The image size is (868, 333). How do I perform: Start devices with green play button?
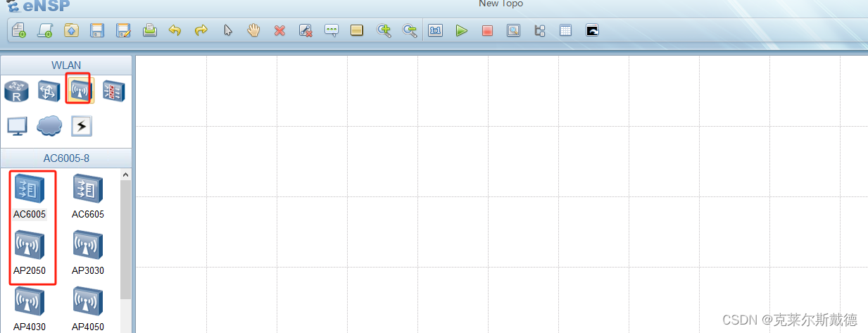(462, 30)
